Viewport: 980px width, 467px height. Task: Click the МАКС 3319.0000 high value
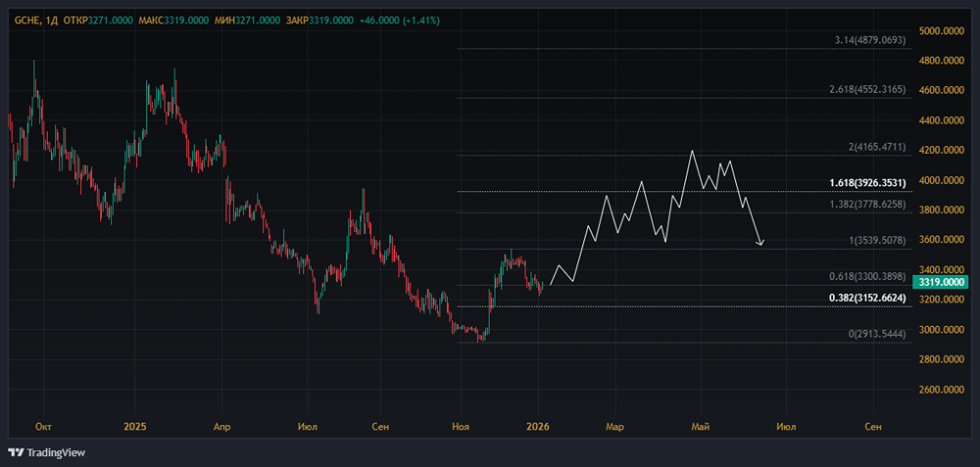[x=173, y=21]
